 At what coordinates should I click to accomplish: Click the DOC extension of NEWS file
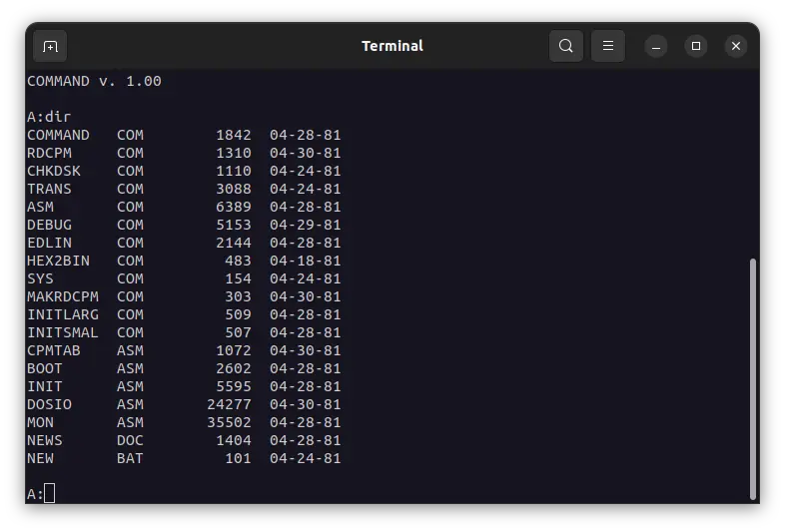tap(130, 440)
